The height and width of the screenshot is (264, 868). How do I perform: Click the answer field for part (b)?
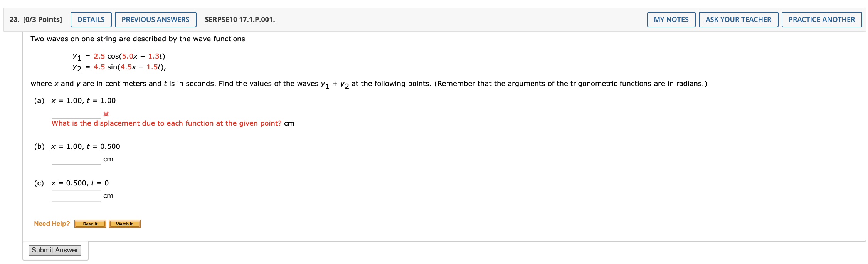[x=76, y=159]
